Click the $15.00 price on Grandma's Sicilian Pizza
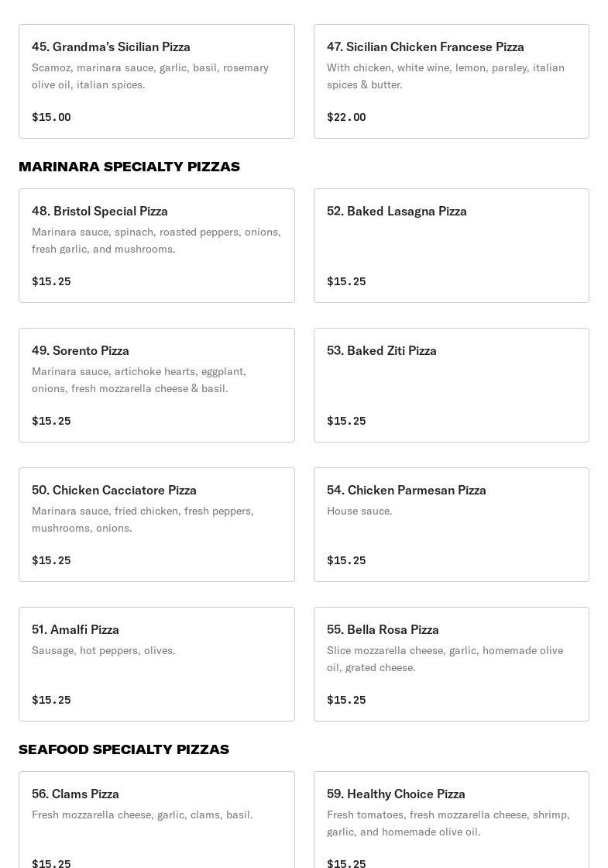608x868 pixels. 51,117
